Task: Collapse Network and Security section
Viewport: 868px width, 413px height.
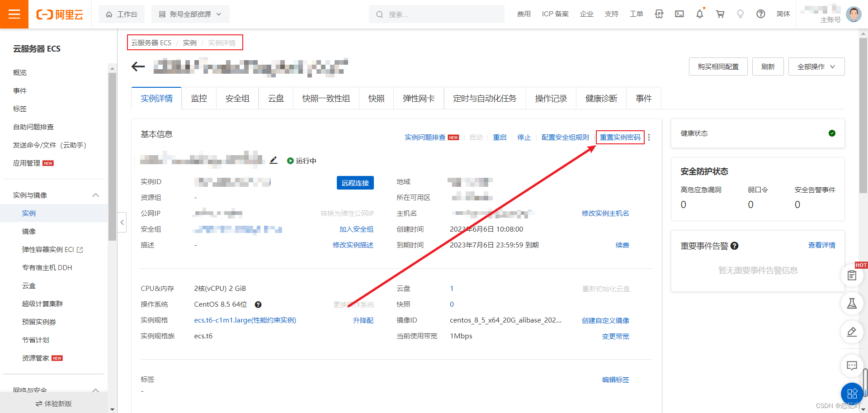Action: point(95,390)
